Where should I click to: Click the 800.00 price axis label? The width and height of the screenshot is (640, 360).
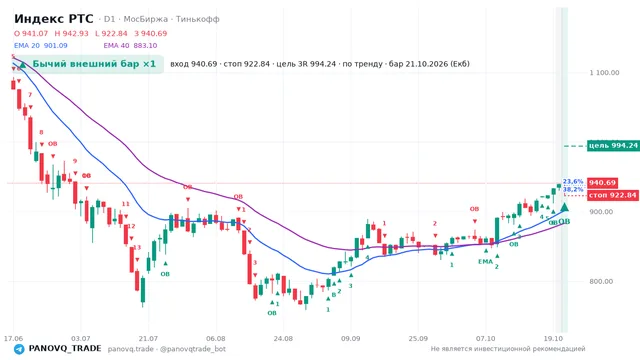point(601,281)
